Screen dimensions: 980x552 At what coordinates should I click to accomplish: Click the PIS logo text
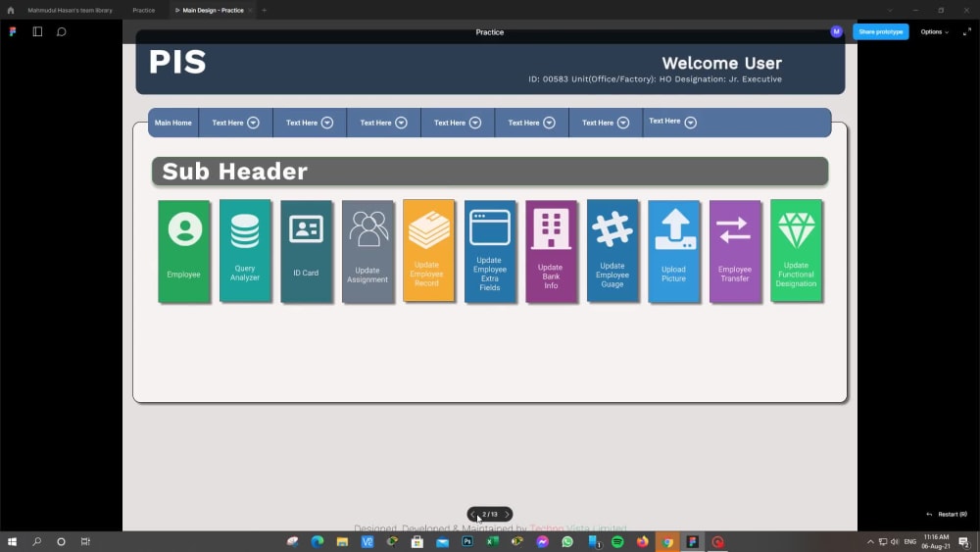pos(177,62)
